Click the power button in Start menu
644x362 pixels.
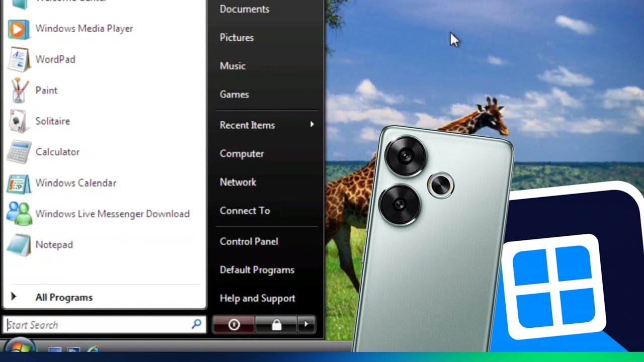(x=234, y=325)
